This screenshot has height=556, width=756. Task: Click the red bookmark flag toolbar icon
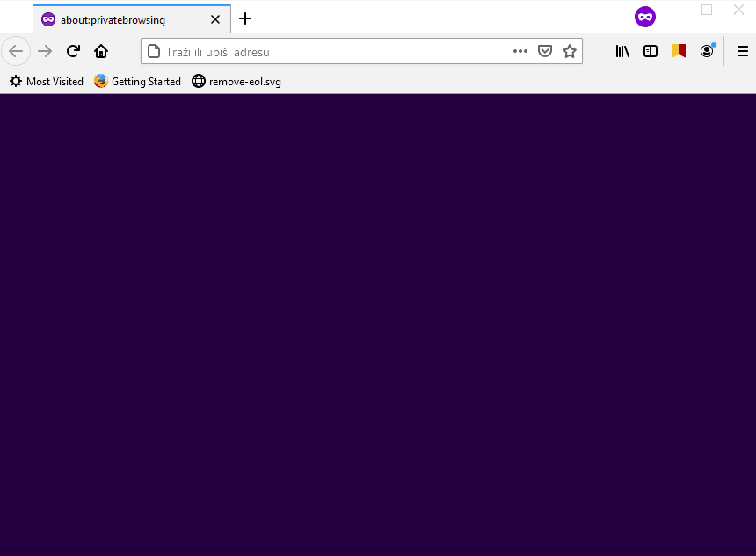click(678, 50)
